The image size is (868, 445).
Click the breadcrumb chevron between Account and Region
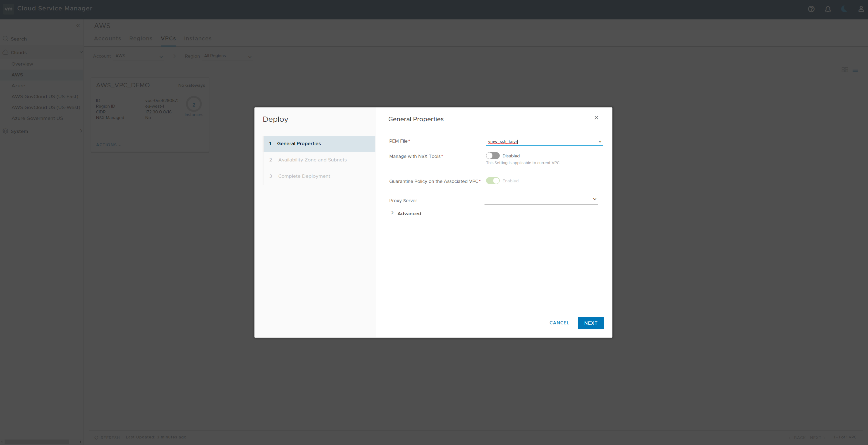[175, 56]
